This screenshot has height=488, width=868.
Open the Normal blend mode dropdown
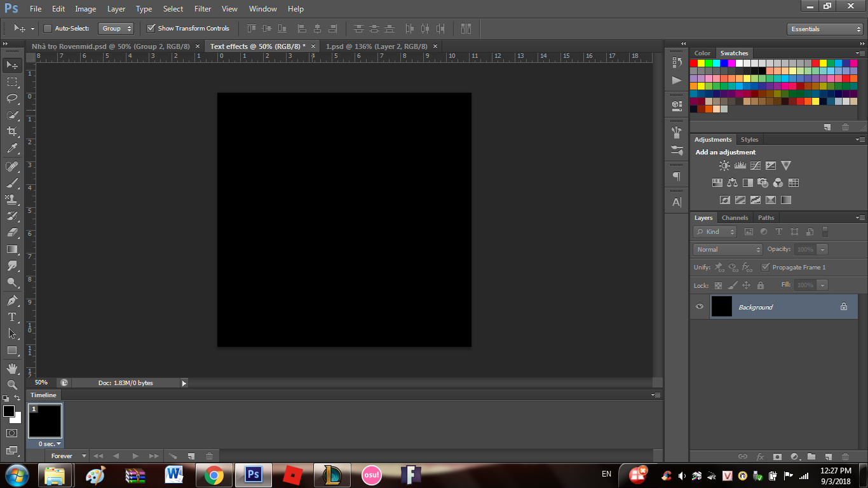tap(728, 250)
